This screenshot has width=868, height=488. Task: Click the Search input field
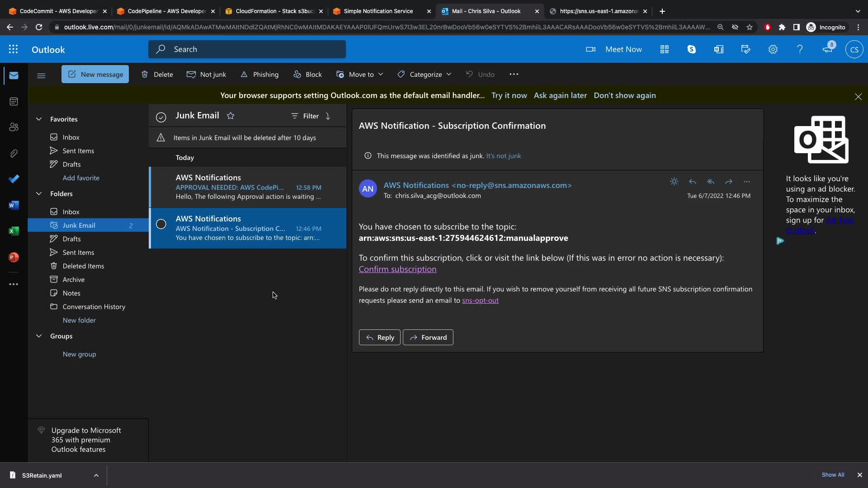(247, 49)
